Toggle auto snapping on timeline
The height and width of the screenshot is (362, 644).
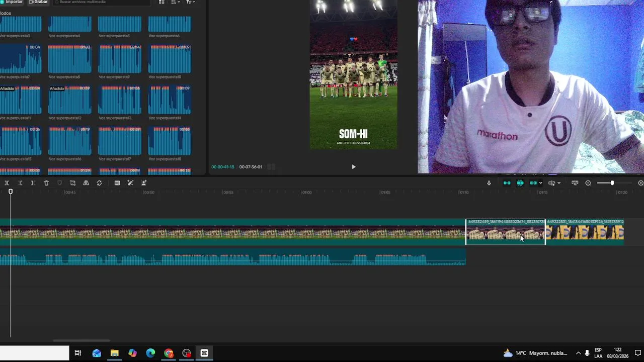click(x=520, y=183)
